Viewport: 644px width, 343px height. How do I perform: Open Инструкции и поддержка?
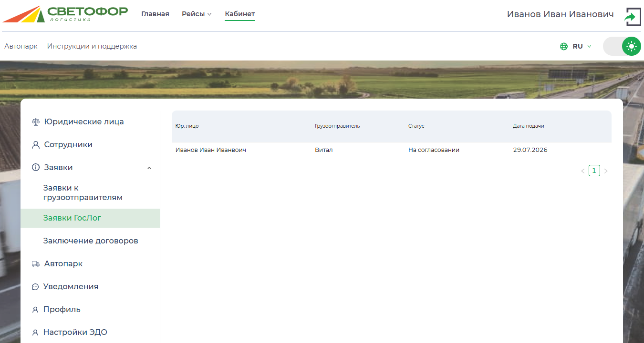coord(92,46)
